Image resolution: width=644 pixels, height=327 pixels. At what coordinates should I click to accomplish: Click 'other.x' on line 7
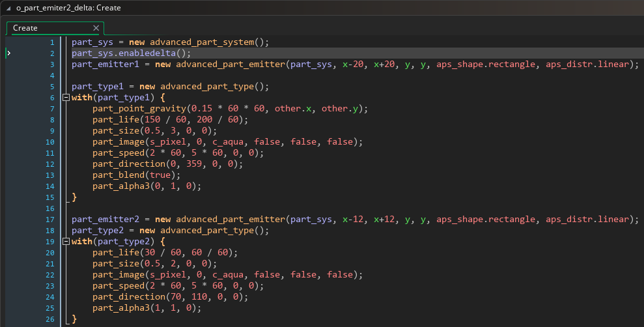[293, 109]
